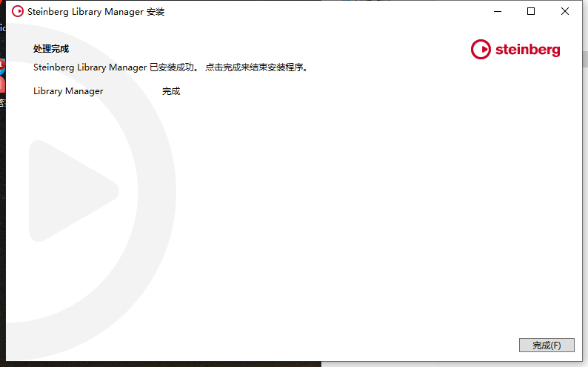The image size is (588, 367).
Task: Click the Library Manager component label
Action: [x=68, y=91]
